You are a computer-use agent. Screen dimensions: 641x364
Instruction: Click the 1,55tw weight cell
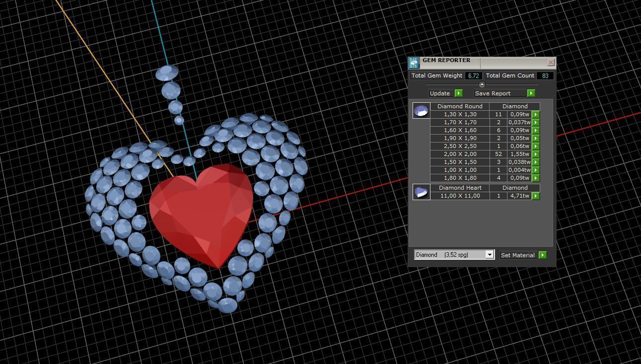point(519,154)
